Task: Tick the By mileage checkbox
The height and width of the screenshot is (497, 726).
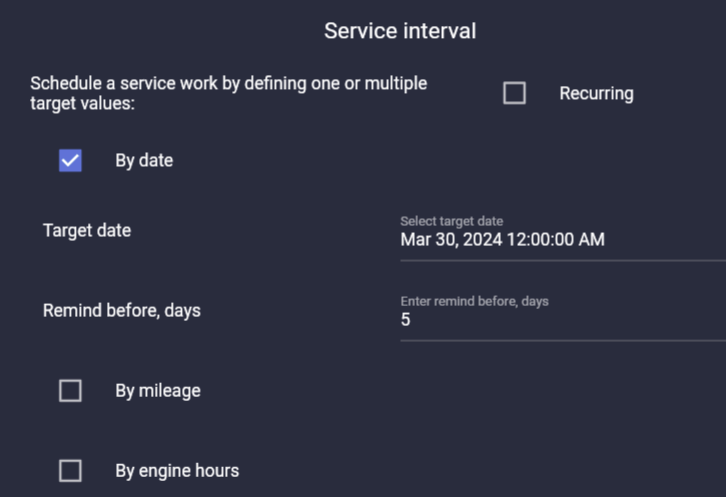Action: [x=70, y=390]
